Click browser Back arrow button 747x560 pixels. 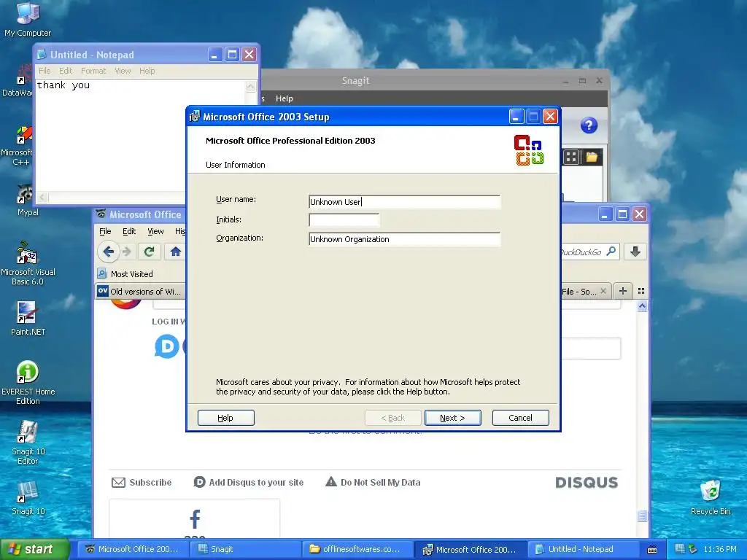(x=109, y=252)
